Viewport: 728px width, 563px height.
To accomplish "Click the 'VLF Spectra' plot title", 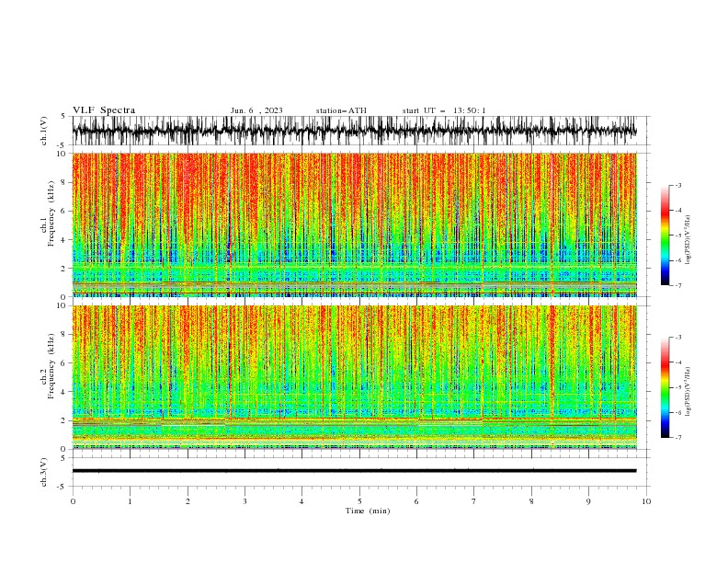I will [x=104, y=110].
